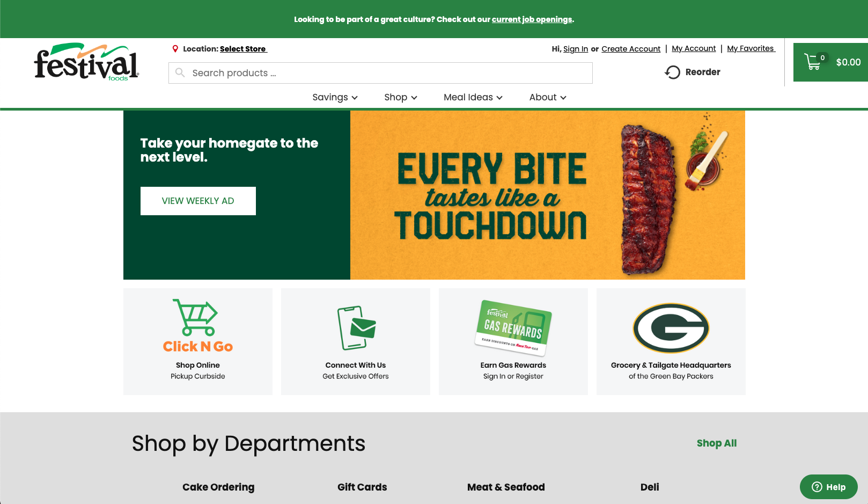This screenshot has height=504, width=868.
Task: Expand the Meal Ideas menu
Action: tap(473, 97)
